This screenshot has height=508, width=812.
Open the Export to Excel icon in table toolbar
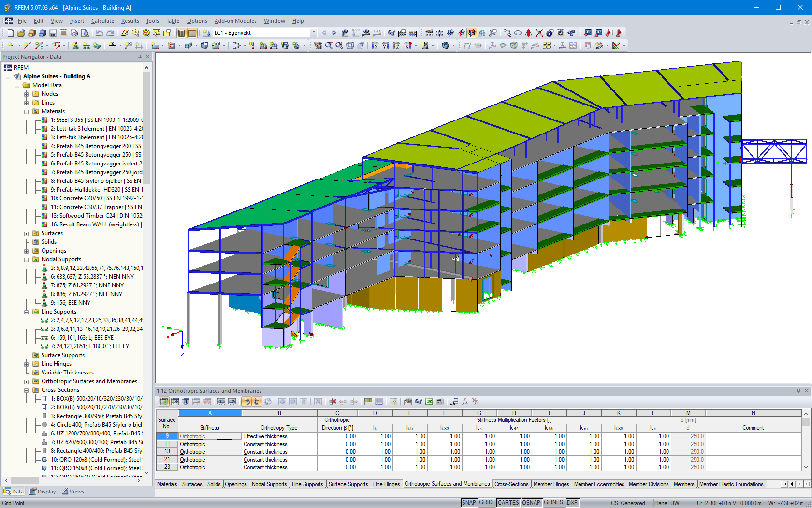tap(428, 402)
